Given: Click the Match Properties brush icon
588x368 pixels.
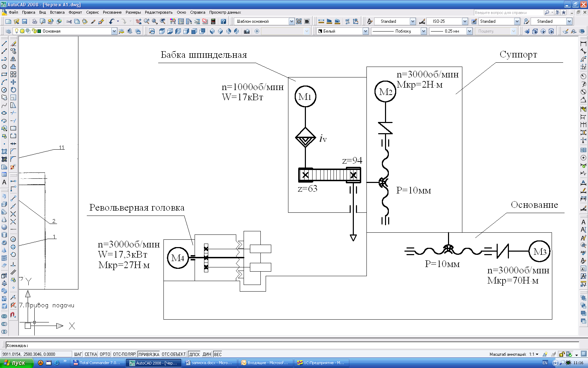Looking at the screenshot, I should [93, 21].
